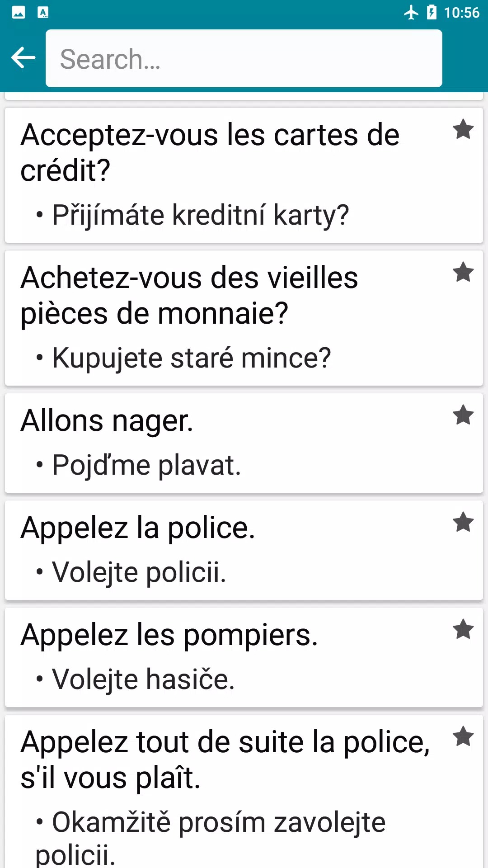Tap the keyboard language notification icon
This screenshot has width=488, height=868.
[43, 12]
